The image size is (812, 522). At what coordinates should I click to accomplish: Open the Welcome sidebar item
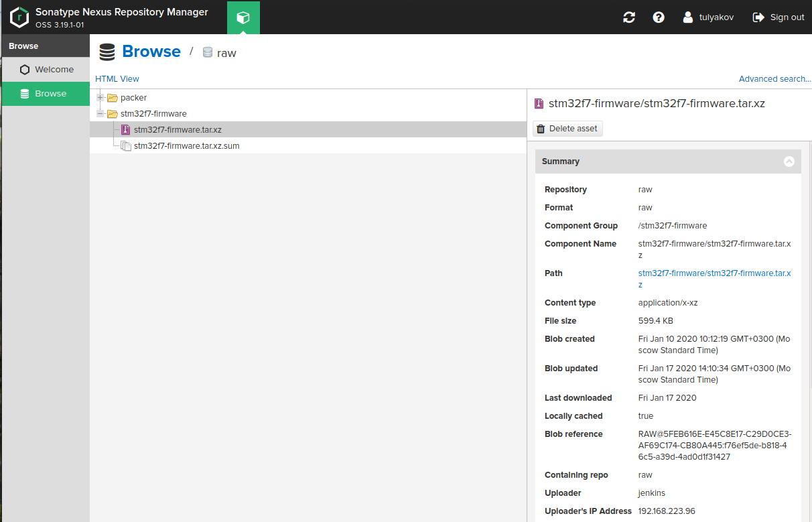tap(54, 70)
